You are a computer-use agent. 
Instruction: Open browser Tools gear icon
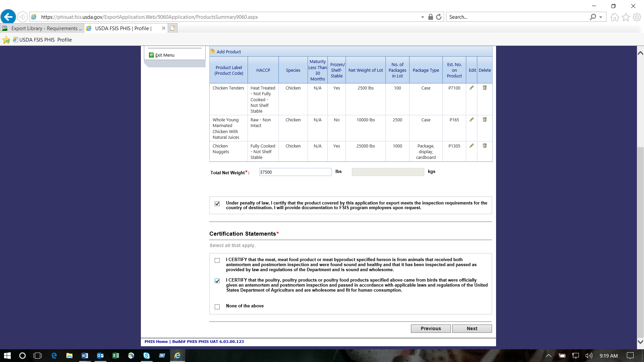click(637, 17)
